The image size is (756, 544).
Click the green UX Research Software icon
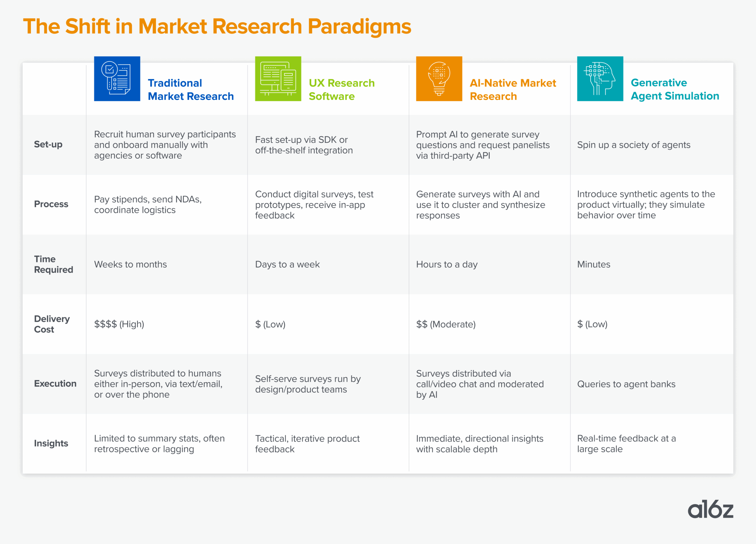(x=278, y=79)
